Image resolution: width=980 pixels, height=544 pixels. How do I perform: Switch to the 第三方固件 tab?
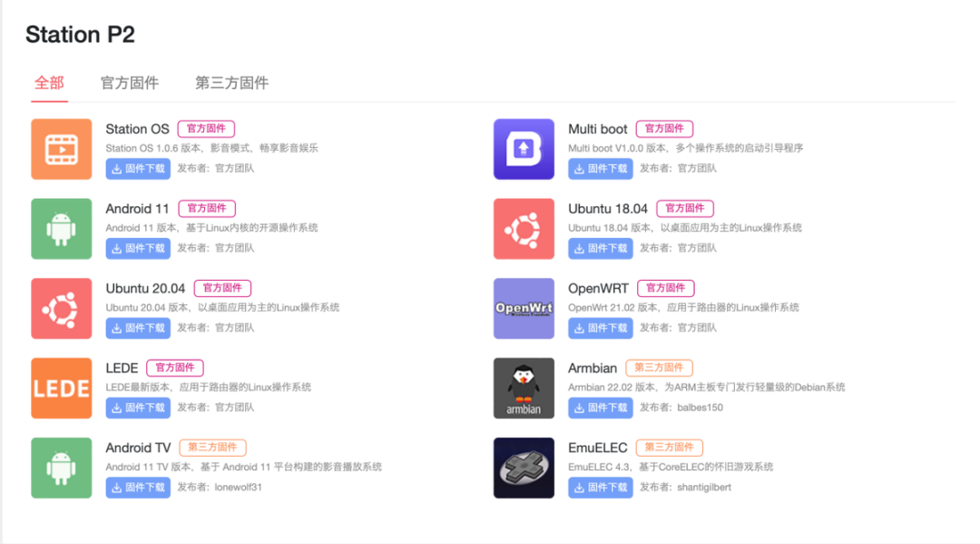(x=230, y=83)
